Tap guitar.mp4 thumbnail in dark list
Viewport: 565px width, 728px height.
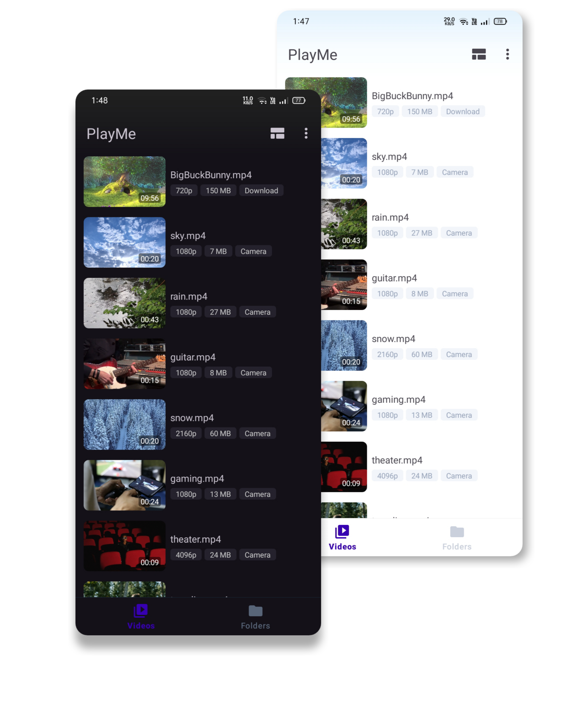124,364
